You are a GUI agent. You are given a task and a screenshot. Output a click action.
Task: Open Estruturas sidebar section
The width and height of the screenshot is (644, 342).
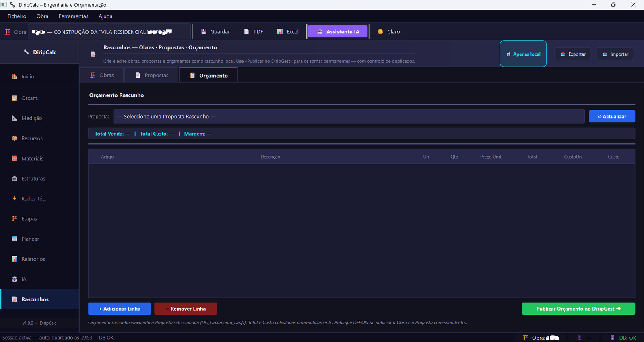(x=39, y=179)
